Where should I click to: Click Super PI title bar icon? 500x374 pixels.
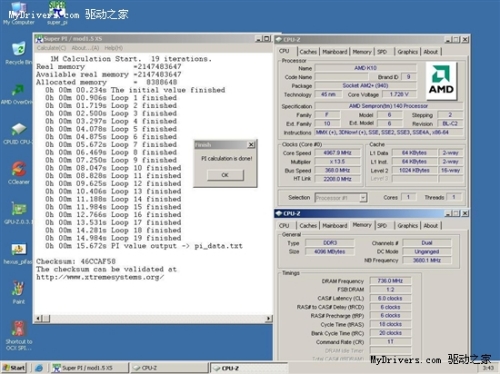coord(39,39)
